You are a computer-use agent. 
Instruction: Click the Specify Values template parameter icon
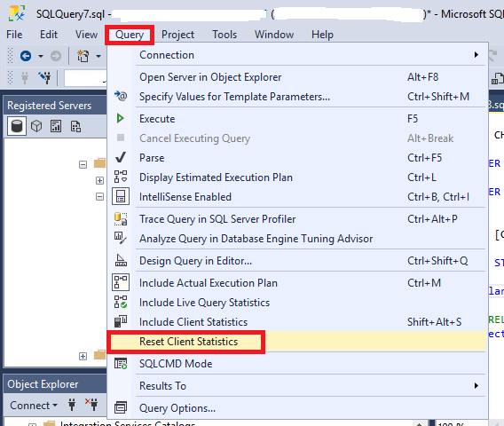coord(121,96)
